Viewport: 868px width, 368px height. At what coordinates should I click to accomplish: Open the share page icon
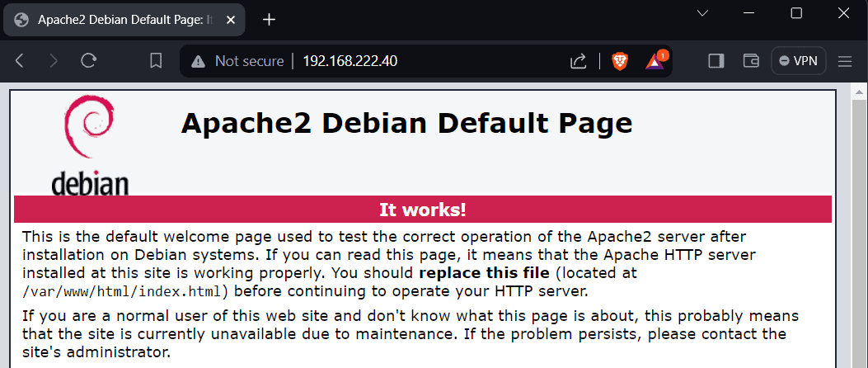(578, 60)
